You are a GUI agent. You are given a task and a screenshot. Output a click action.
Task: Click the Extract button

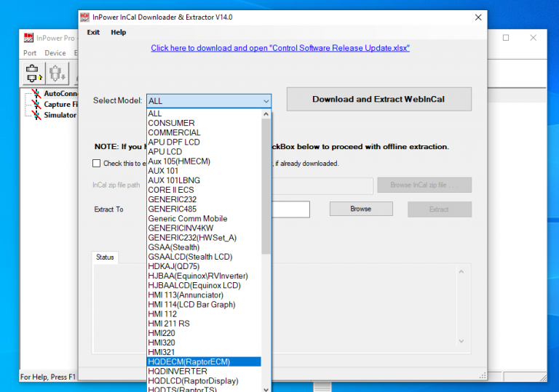[439, 209]
